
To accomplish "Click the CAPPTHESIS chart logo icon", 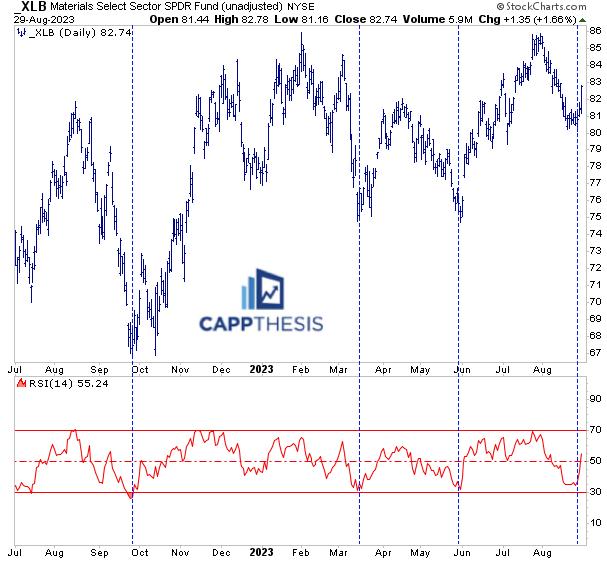I will tap(263, 289).
